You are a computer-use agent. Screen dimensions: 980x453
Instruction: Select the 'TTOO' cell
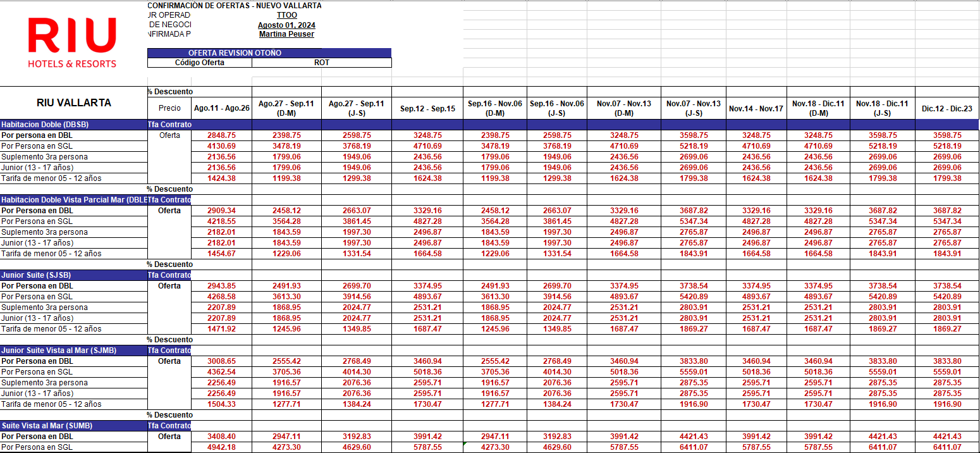click(286, 15)
